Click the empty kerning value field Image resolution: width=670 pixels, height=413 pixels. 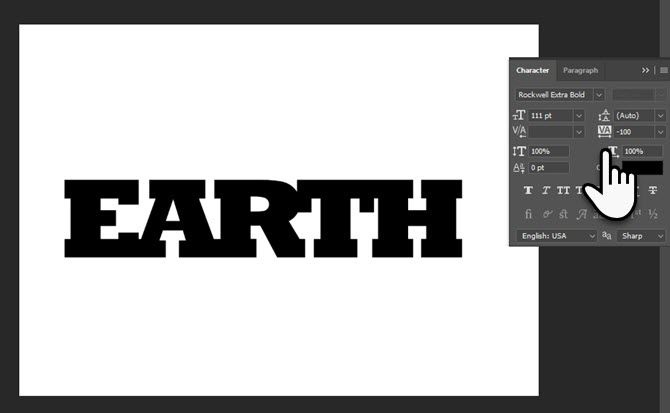click(x=551, y=132)
